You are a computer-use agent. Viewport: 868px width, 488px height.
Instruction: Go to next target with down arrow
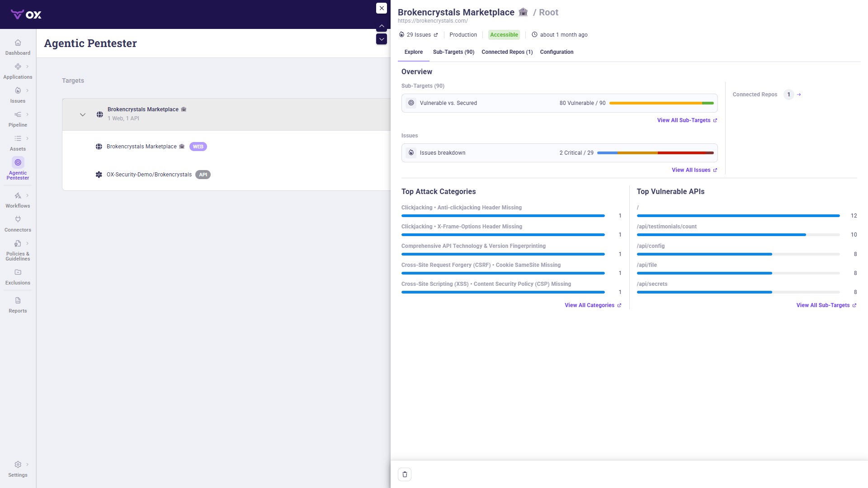[382, 39]
